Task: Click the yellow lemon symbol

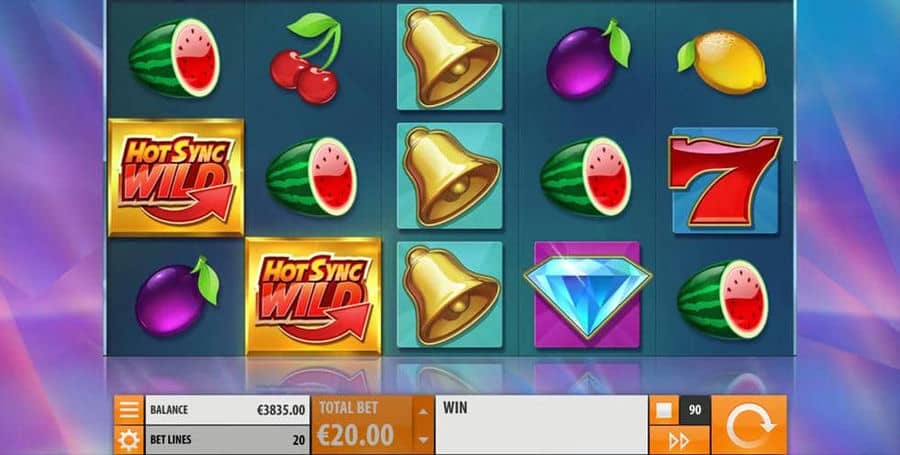Action: pyautogui.click(x=721, y=61)
